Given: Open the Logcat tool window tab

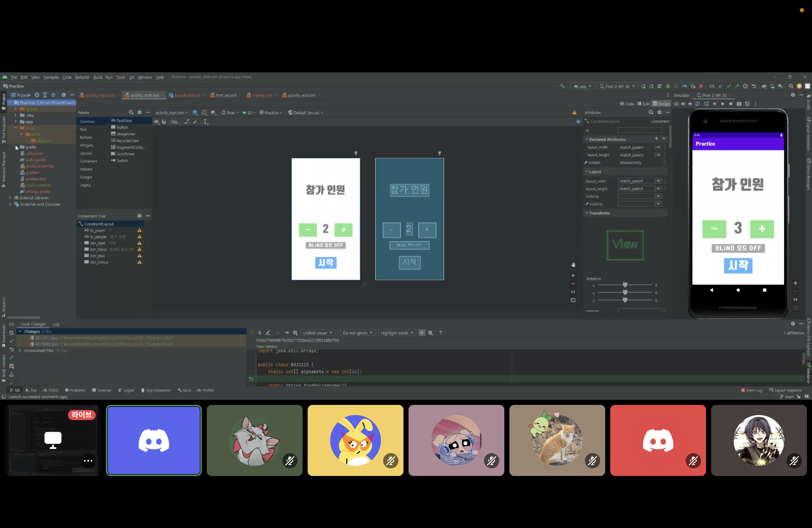Looking at the screenshot, I should point(126,390).
